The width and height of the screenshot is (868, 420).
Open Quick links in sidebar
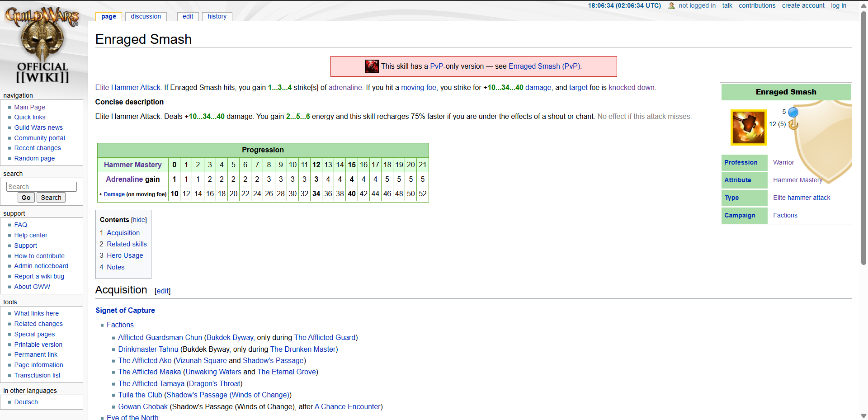[x=30, y=117]
